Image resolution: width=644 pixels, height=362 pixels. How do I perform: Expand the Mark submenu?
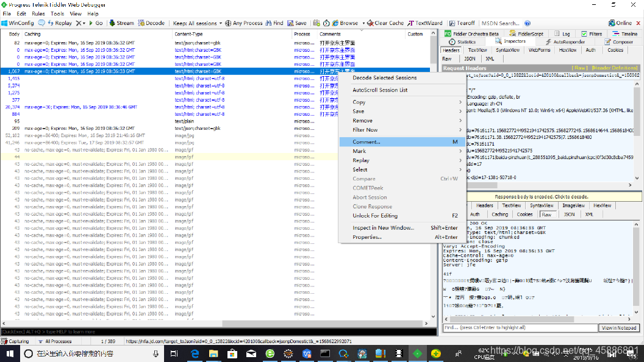pos(402,151)
